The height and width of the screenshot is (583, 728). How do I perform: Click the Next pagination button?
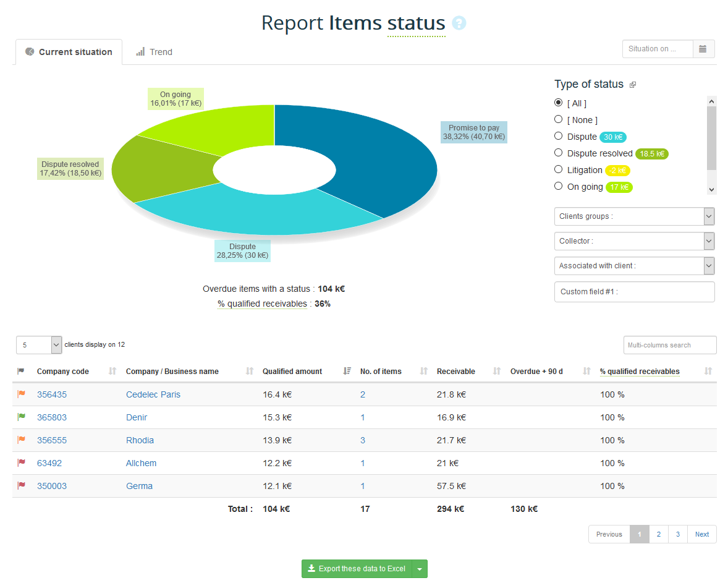(x=702, y=534)
